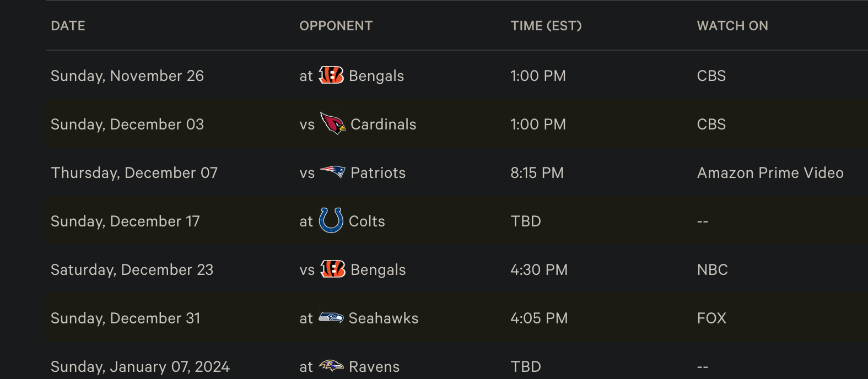Click the TIME (EST) column header

(546, 26)
